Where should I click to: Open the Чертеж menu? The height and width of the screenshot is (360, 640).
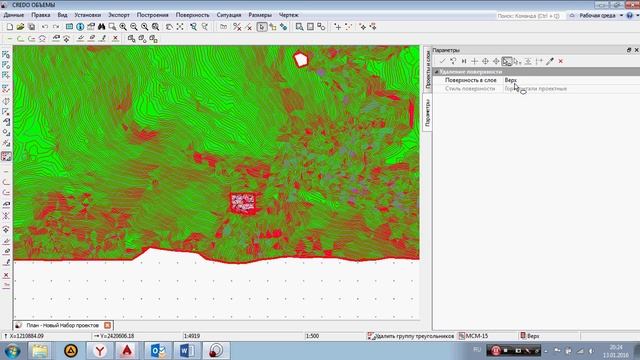289,15
